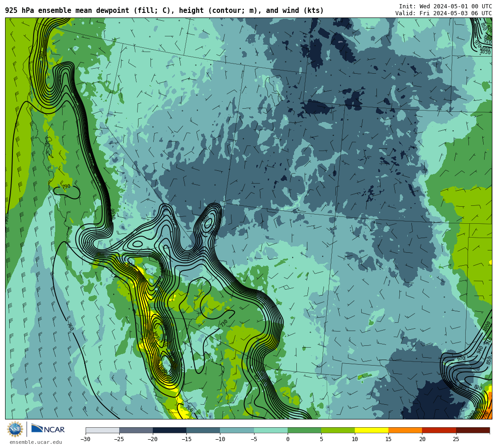Pick the dark navy -20 to -15 colorbar segment
The width and height of the screenshot is (497, 448).
(x=169, y=430)
